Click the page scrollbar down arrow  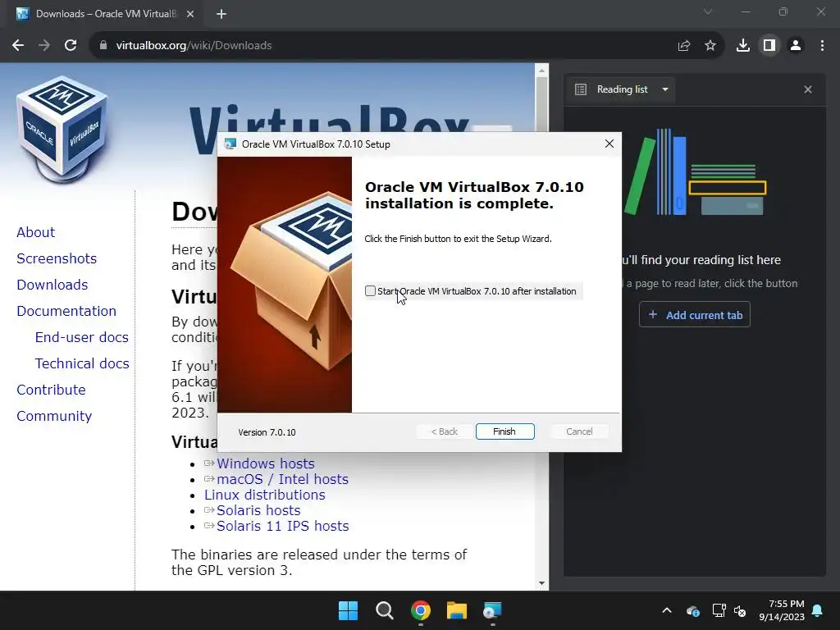(x=541, y=583)
